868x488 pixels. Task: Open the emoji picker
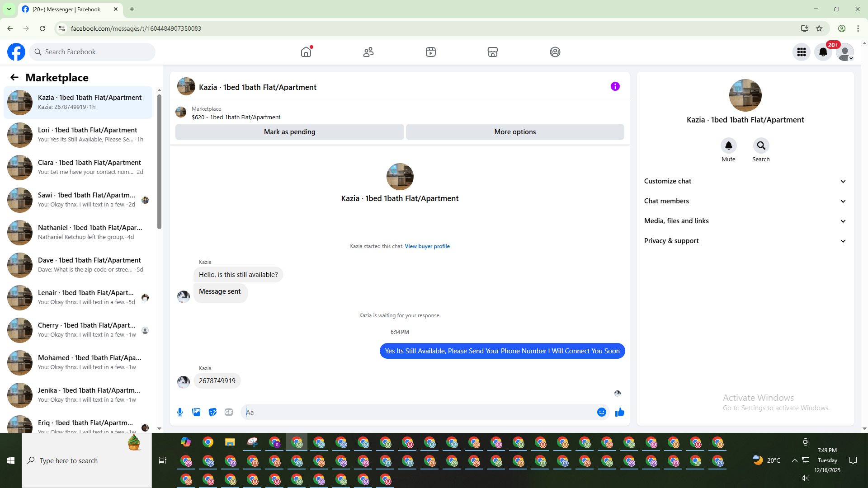(x=601, y=412)
